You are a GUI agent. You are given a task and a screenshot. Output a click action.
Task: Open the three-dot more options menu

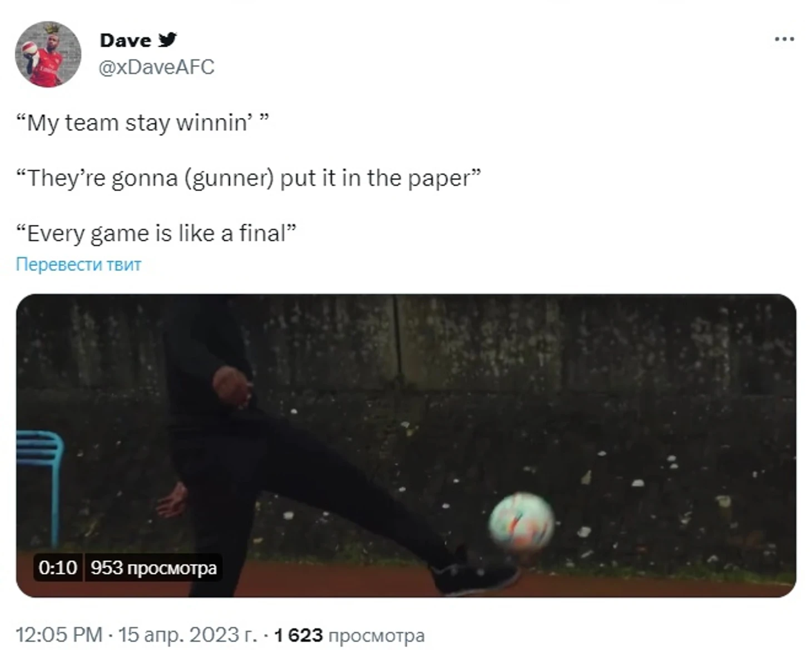click(784, 39)
